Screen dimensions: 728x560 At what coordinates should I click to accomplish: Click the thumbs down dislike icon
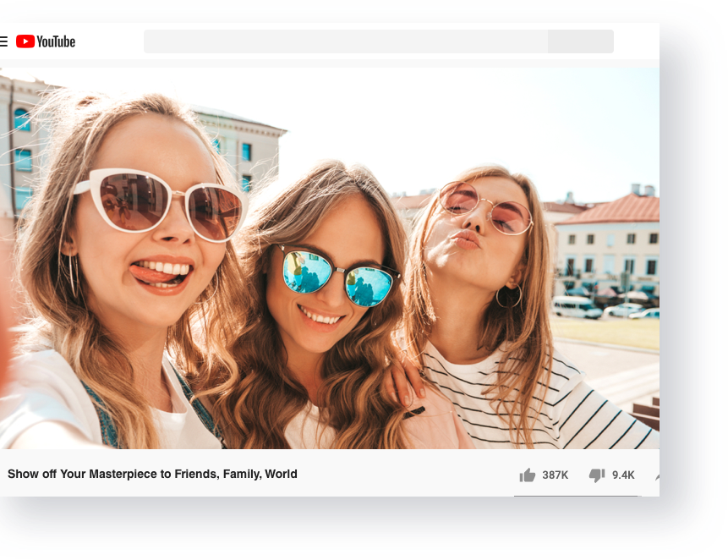597,475
